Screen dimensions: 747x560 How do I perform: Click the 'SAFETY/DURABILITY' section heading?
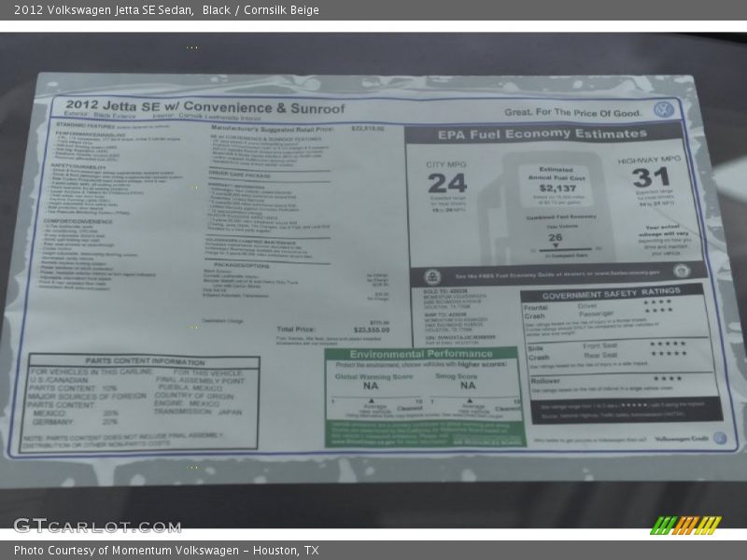pos(79,167)
